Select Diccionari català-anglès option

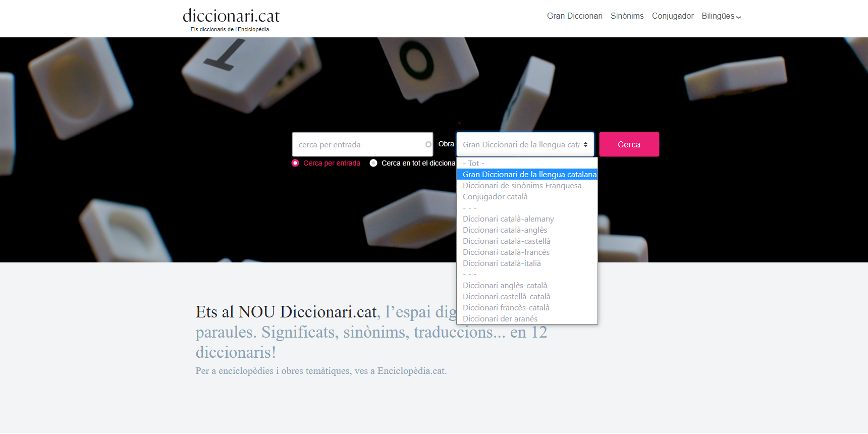[x=505, y=230]
